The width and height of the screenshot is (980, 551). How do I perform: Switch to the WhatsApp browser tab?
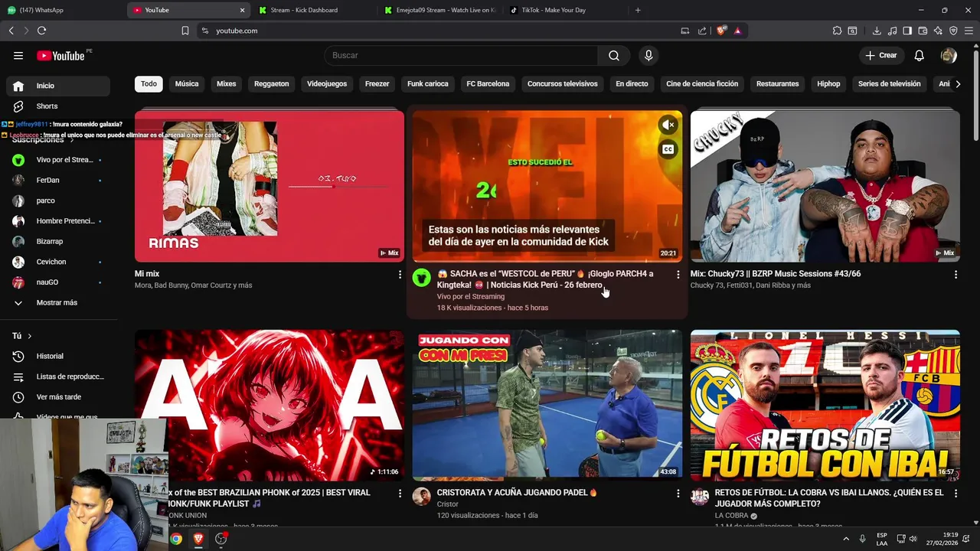click(61, 10)
